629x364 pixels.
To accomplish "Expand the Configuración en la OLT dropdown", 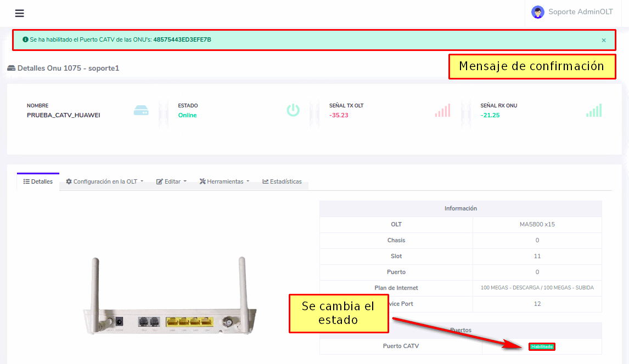I will 104,181.
